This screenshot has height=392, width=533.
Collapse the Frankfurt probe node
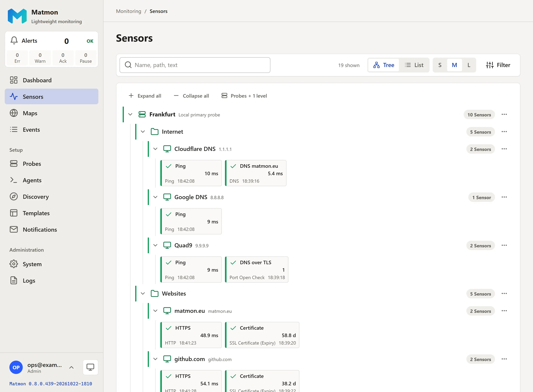130,115
